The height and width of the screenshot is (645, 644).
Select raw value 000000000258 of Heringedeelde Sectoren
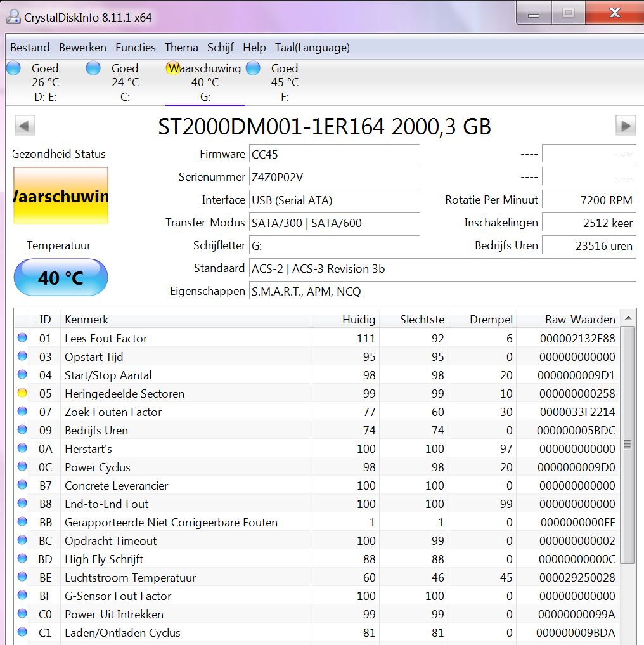point(577,394)
